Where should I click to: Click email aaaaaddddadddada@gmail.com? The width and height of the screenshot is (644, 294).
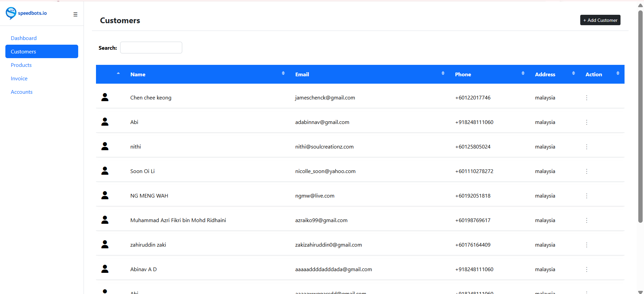[334, 269]
